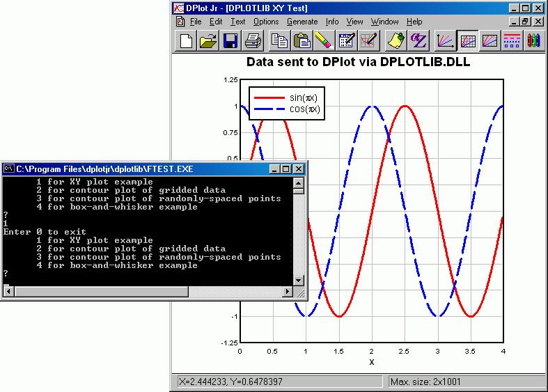This screenshot has width=548, height=392.
Task: Click the console resize grip corner
Action: pyautogui.click(x=299, y=292)
